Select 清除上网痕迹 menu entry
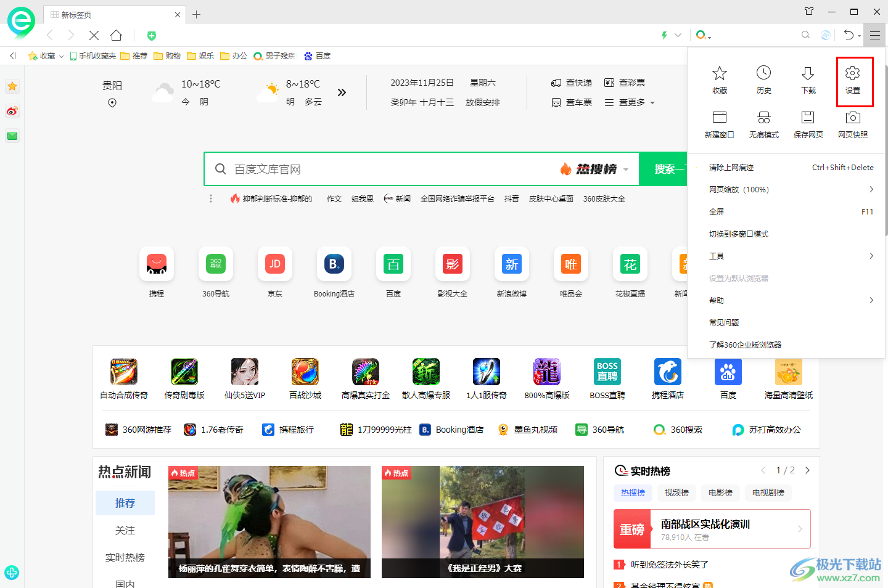The width and height of the screenshot is (888, 588). 786,167
